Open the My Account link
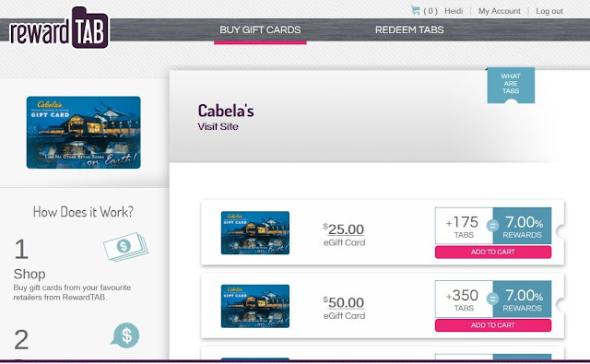 500,11
